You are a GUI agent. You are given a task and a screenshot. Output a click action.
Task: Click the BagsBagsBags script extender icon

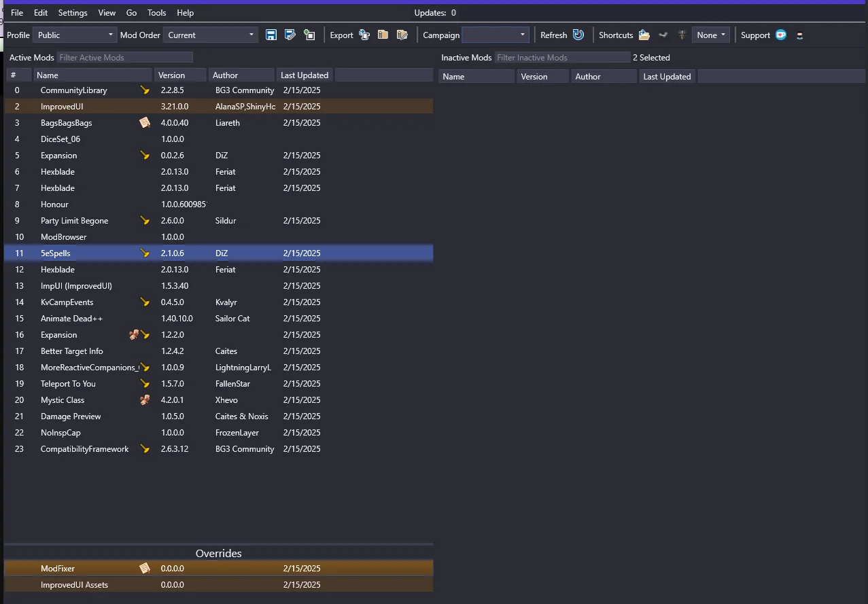[x=144, y=122]
